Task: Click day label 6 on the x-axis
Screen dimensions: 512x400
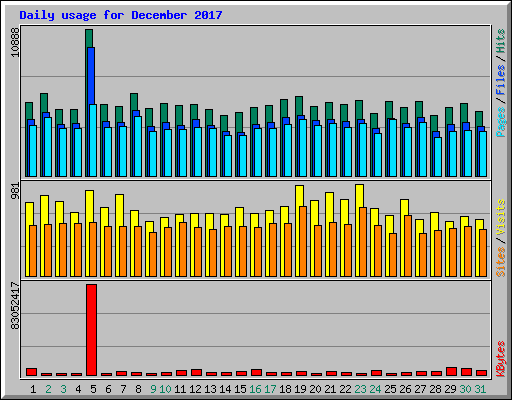Action: (108, 389)
